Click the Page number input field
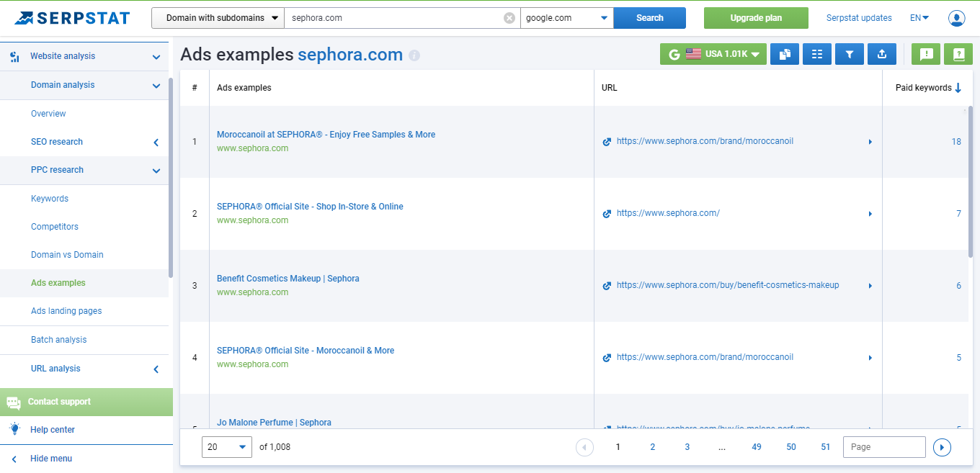Screen dimensions: 980x473 884,447
